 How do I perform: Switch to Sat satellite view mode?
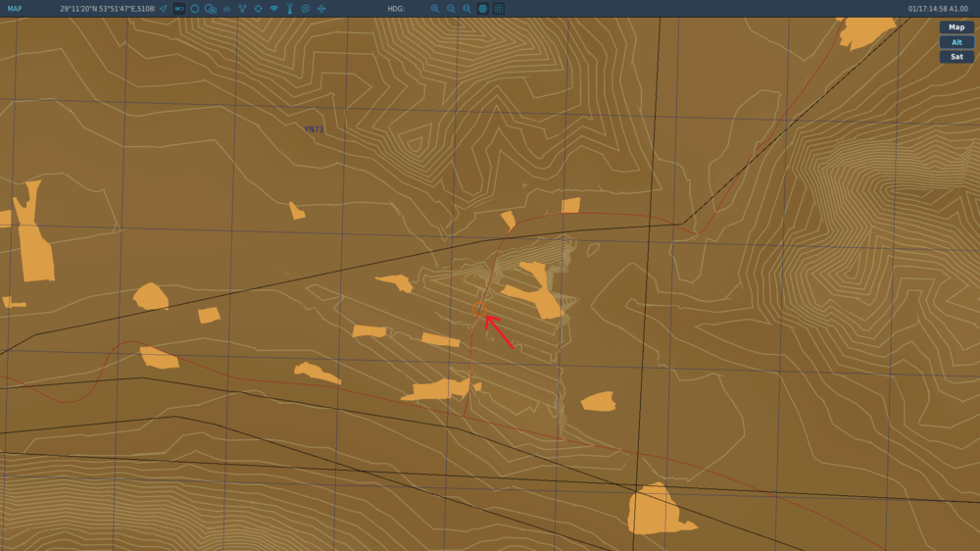[956, 56]
